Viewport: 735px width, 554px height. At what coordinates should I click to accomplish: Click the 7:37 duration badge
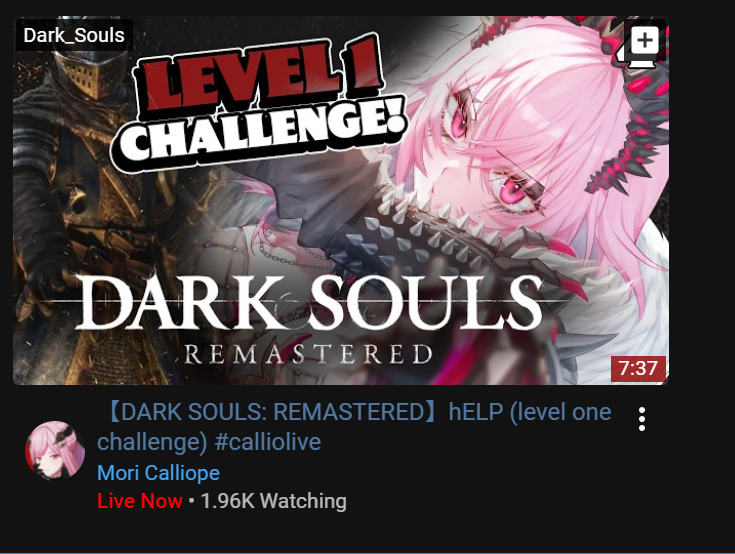click(638, 368)
